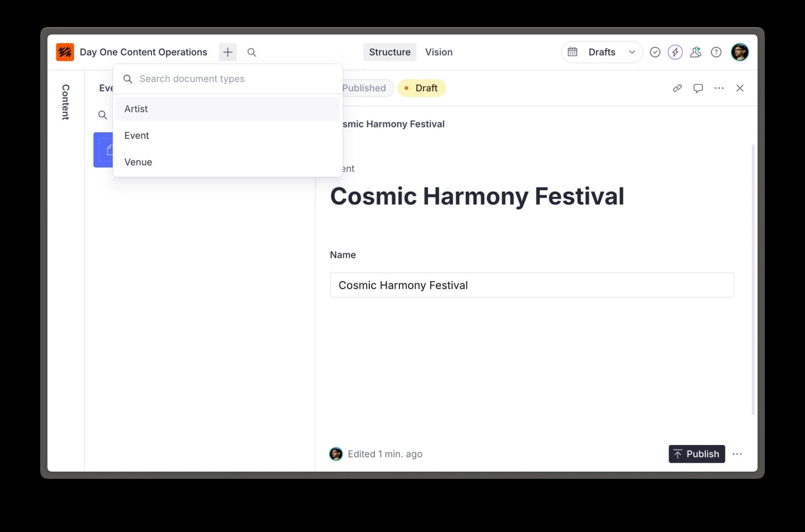Copy document link icon
The height and width of the screenshot is (532, 805).
[x=677, y=88]
